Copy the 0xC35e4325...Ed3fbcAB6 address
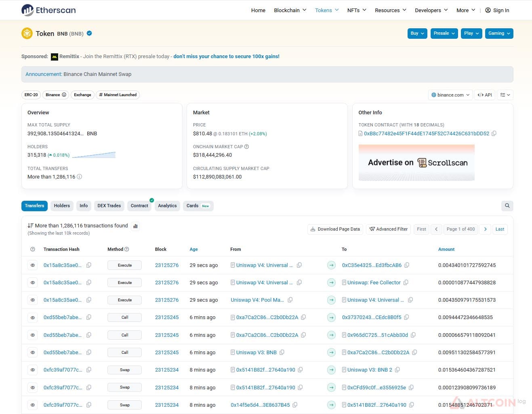Screen dimensions: 532x414 coord(407,265)
